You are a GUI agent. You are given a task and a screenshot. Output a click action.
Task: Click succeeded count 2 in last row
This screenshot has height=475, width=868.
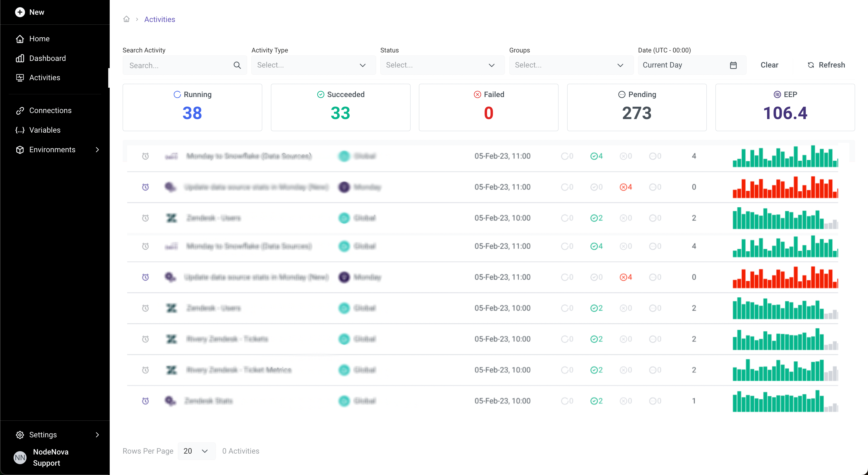point(596,401)
